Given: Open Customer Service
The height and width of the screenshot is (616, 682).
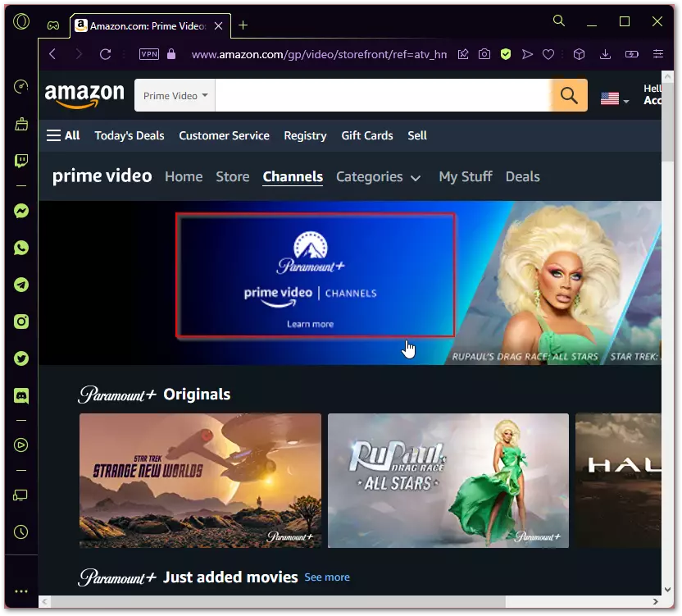Looking at the screenshot, I should (224, 135).
